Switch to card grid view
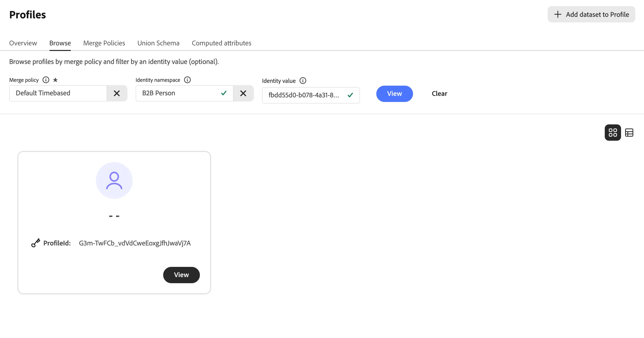Screen dimensions: 644x338 [613, 133]
